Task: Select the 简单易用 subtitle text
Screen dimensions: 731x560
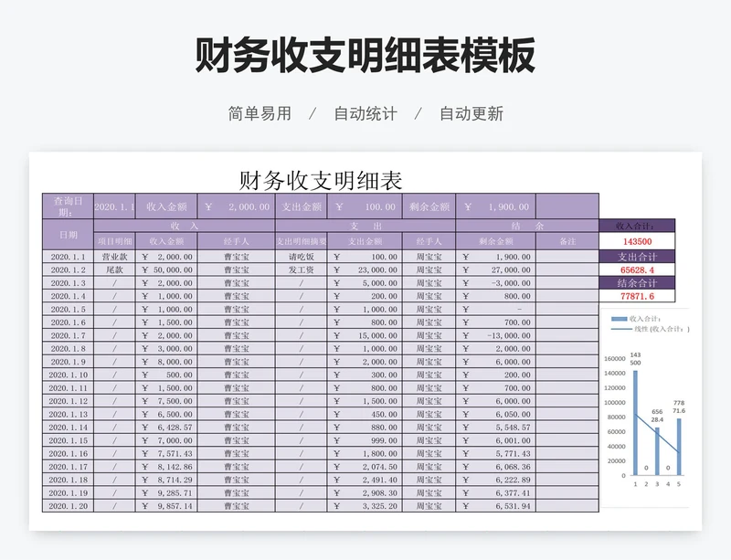Action: 260,114
